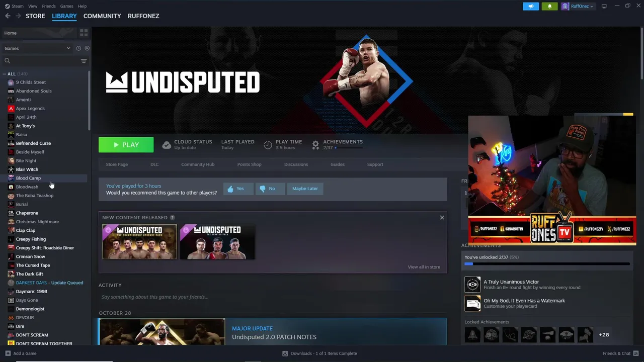The image size is (644, 362).
Task: Click the library search magnifier icon
Action: click(7, 61)
